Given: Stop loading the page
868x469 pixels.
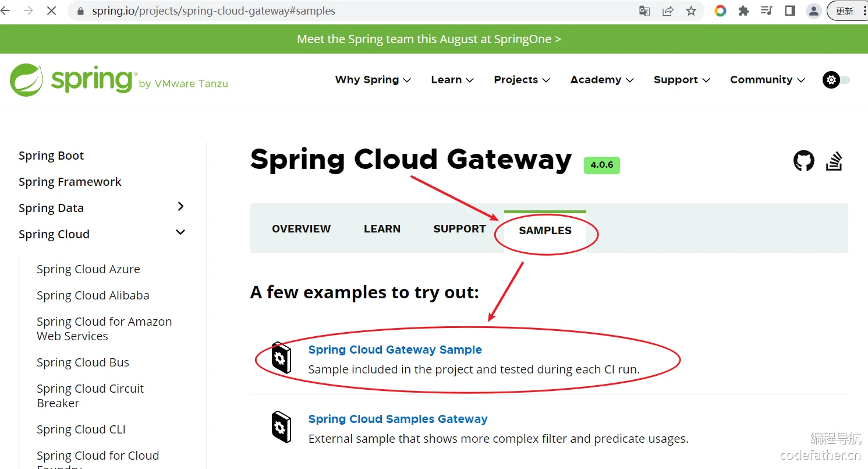Looking at the screenshot, I should pos(51,11).
